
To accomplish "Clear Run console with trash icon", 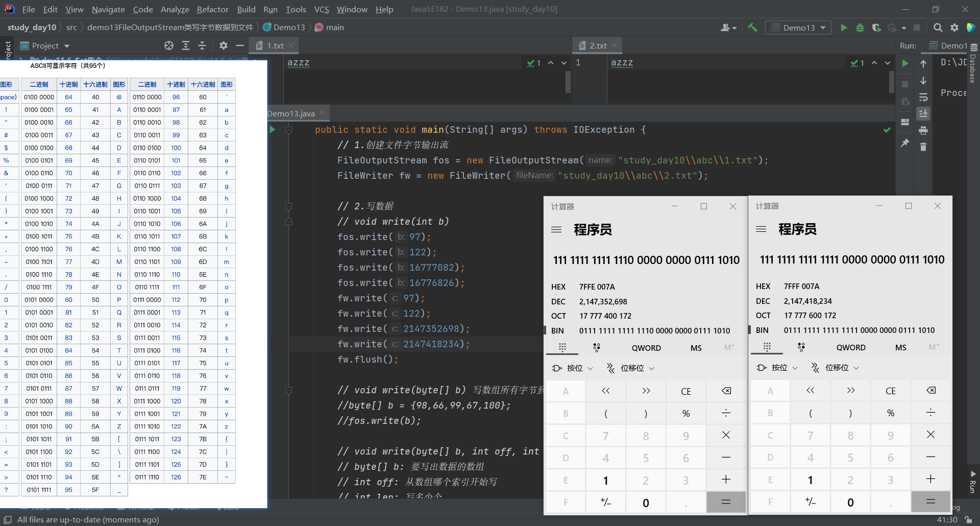I will (923, 147).
